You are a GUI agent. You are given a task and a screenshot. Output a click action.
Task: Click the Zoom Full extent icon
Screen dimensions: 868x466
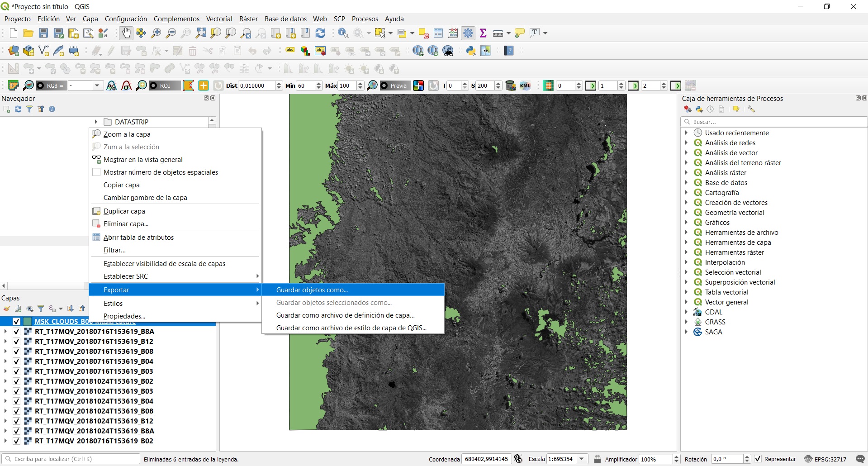tap(201, 33)
